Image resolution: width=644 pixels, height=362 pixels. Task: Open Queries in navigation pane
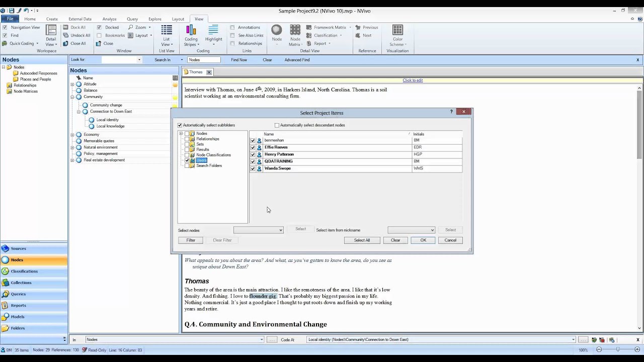click(x=34, y=294)
